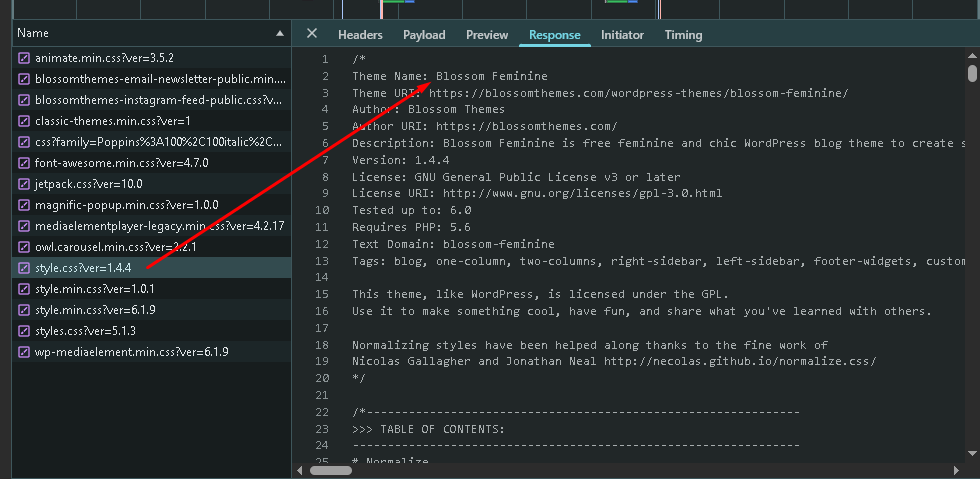
Task: Open the Preview tab
Action: (x=487, y=35)
